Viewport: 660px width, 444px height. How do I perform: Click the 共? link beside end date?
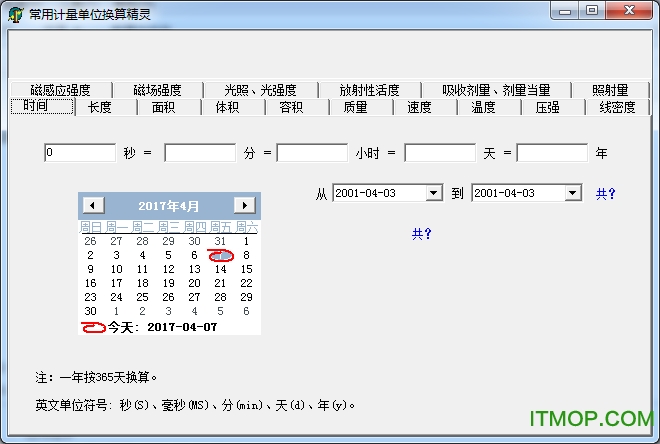pyautogui.click(x=606, y=194)
